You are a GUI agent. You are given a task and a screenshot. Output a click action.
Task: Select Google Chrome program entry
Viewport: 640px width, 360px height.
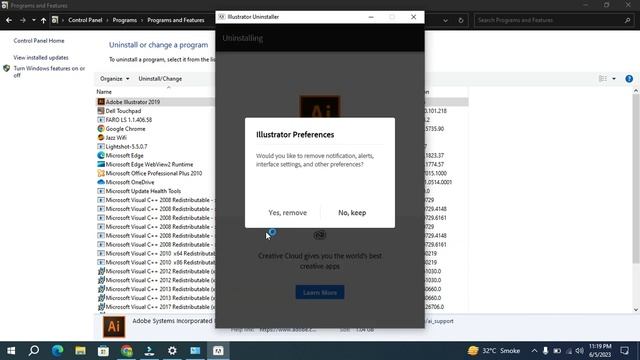[125, 129]
